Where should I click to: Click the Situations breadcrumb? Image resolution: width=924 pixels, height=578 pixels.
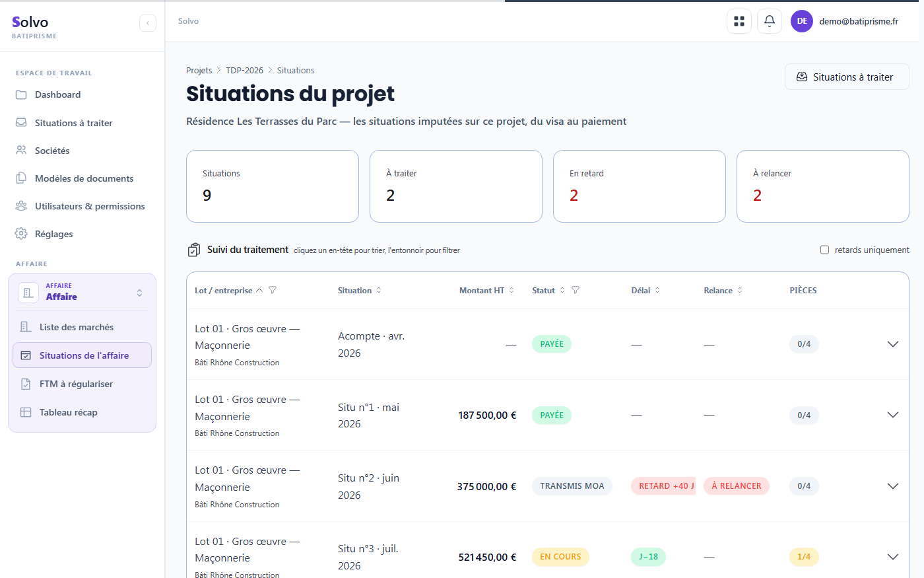(x=296, y=71)
